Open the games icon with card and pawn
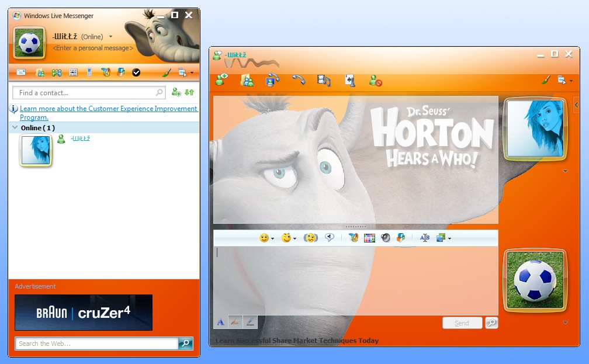 [x=349, y=81]
